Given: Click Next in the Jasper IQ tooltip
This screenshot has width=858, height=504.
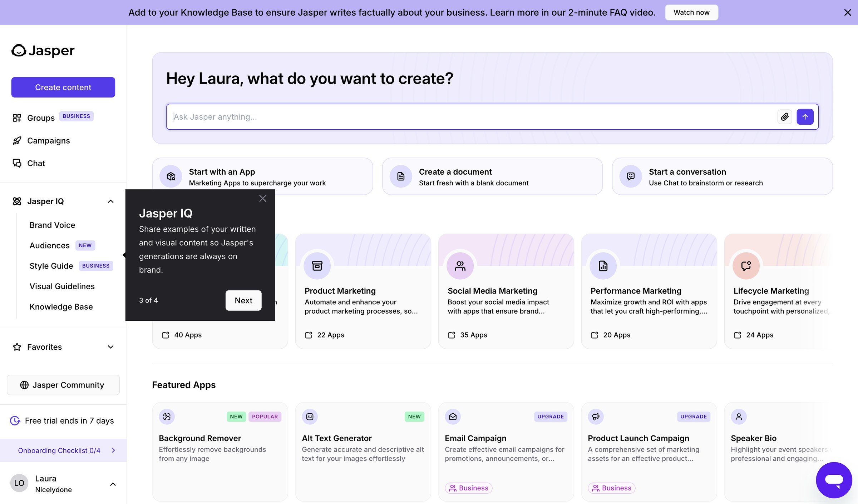Looking at the screenshot, I should coord(243,300).
